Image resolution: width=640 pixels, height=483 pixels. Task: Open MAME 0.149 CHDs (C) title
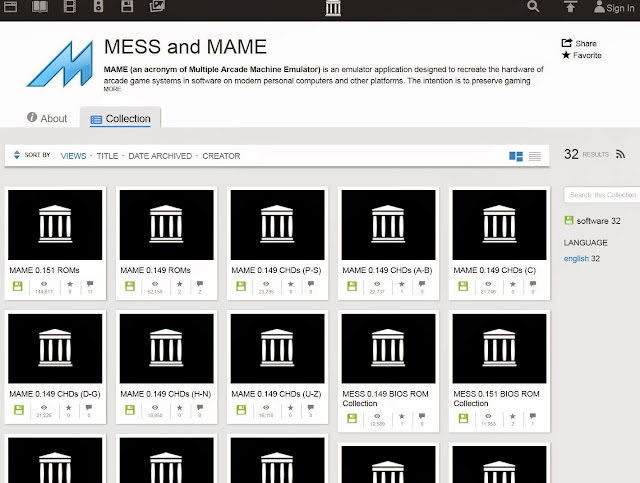pyautogui.click(x=495, y=270)
